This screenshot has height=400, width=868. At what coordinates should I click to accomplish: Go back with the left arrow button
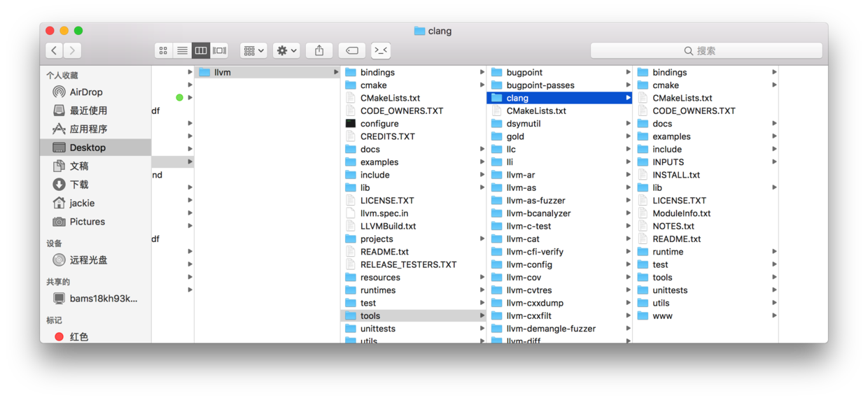[55, 50]
